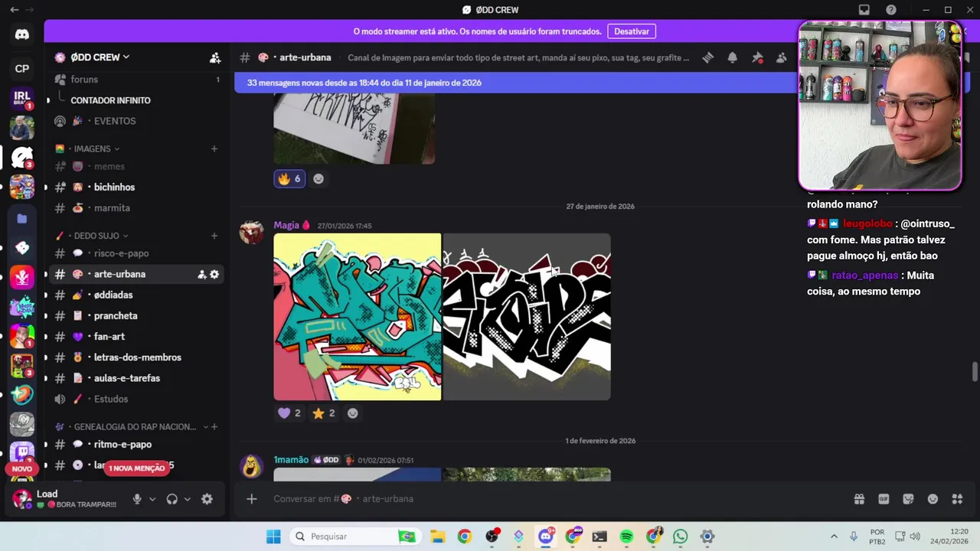Open apps launcher in message bar

point(957,499)
